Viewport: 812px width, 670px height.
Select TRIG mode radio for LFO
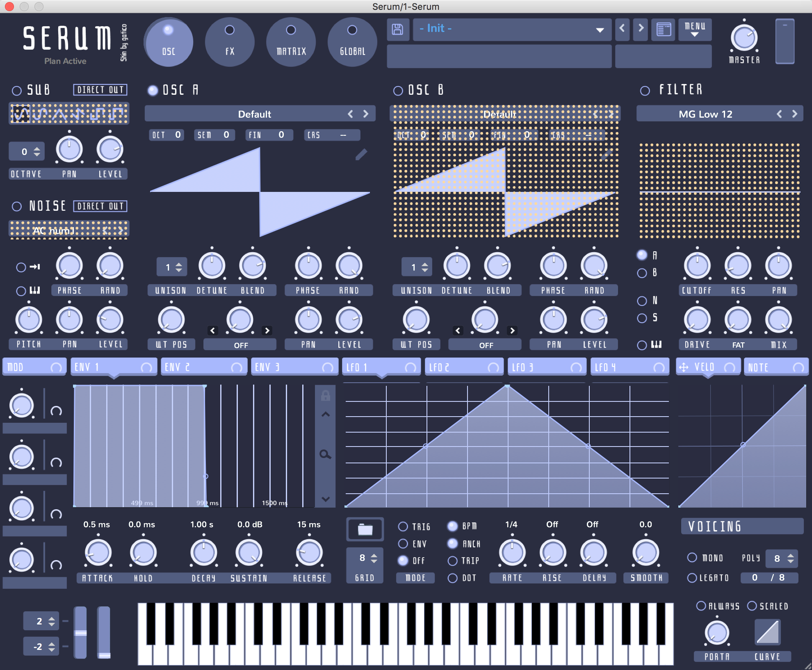click(403, 526)
